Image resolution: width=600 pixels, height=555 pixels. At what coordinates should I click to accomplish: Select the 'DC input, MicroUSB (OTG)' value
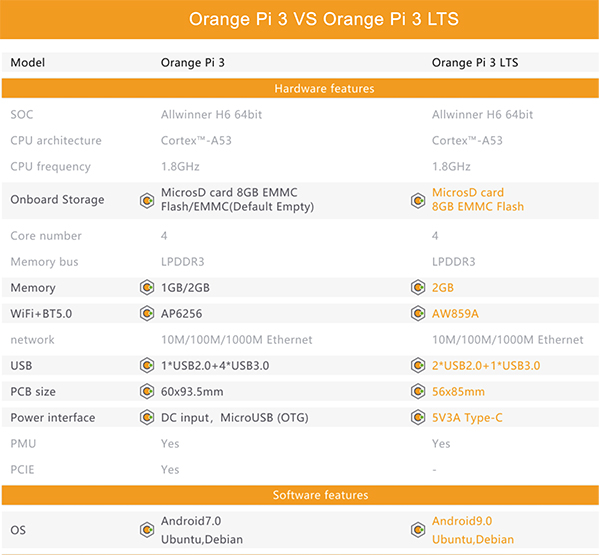[x=235, y=418]
